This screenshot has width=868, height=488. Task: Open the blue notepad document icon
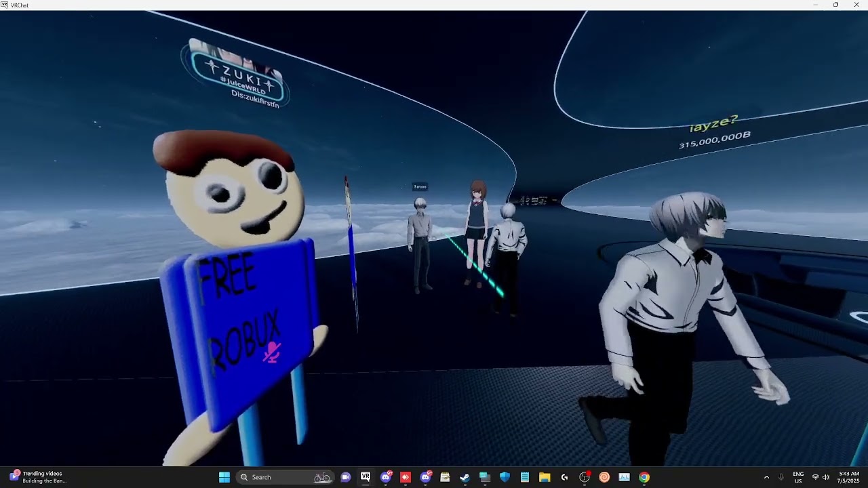pos(524,477)
